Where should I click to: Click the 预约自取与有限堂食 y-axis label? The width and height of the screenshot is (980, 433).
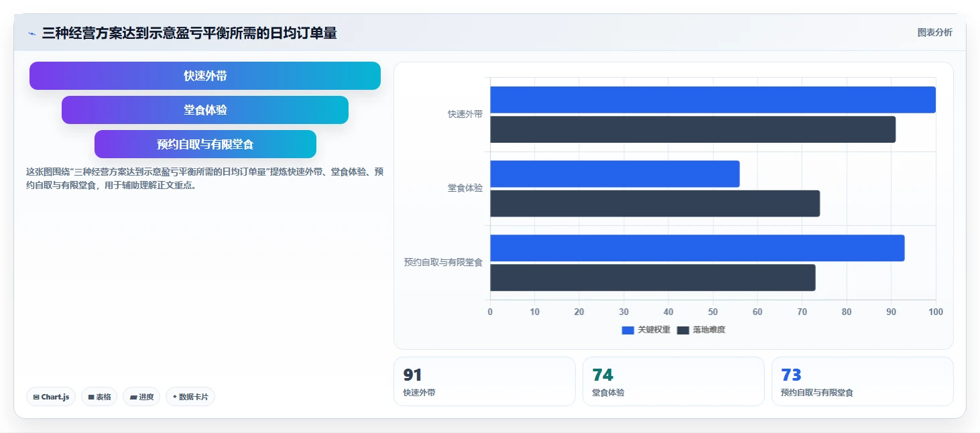[x=443, y=262]
